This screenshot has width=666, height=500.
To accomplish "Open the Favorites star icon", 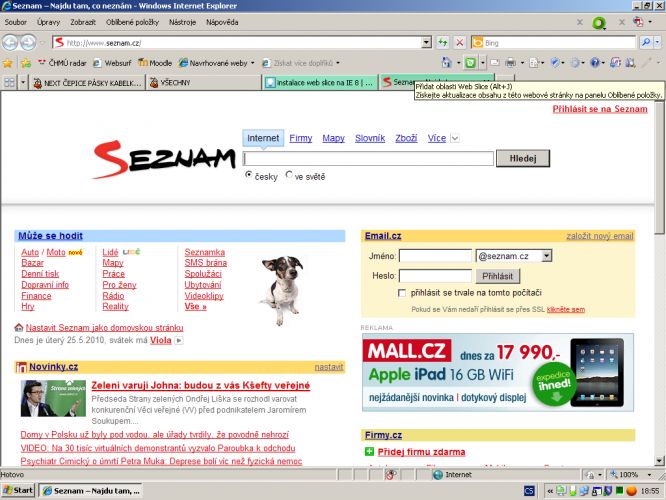I will tap(8, 63).
